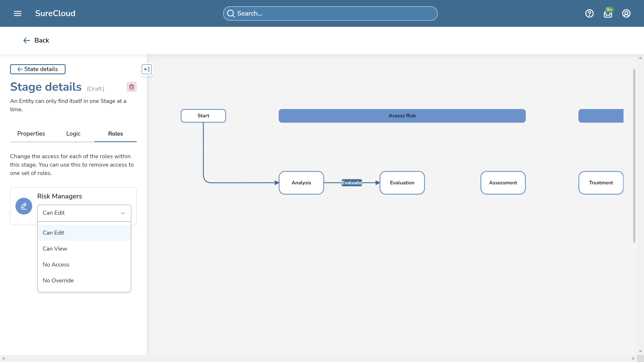Image resolution: width=644 pixels, height=362 pixels.
Task: Select No Access for Risk Managers
Action: pyautogui.click(x=56, y=264)
